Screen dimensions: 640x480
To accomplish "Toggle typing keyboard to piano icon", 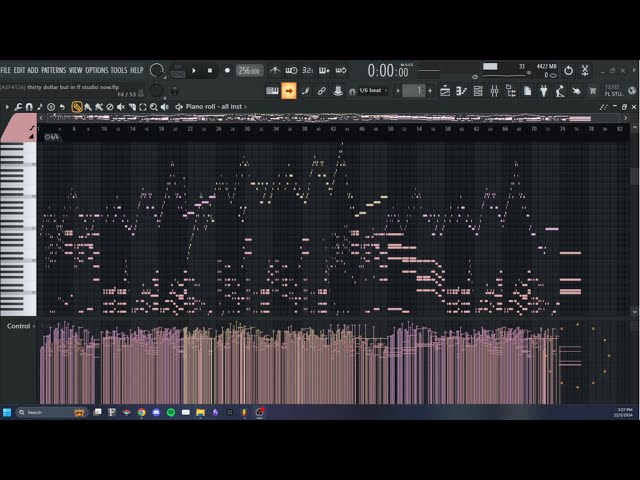I will click(x=272, y=91).
